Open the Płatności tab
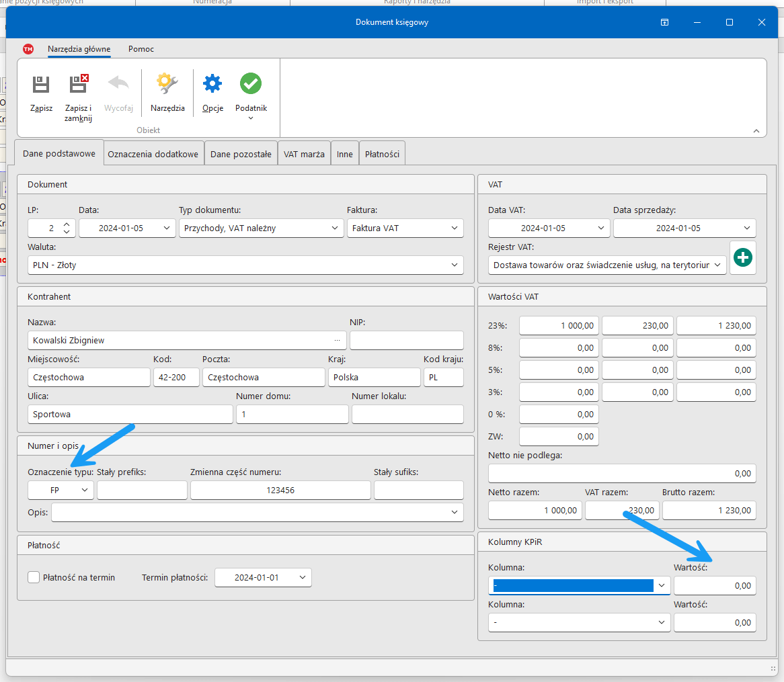 pos(382,154)
